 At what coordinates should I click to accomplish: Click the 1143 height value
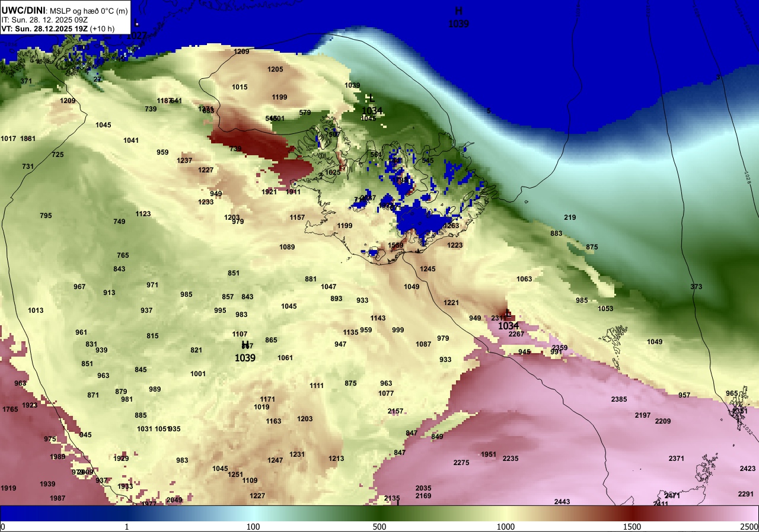[378, 318]
